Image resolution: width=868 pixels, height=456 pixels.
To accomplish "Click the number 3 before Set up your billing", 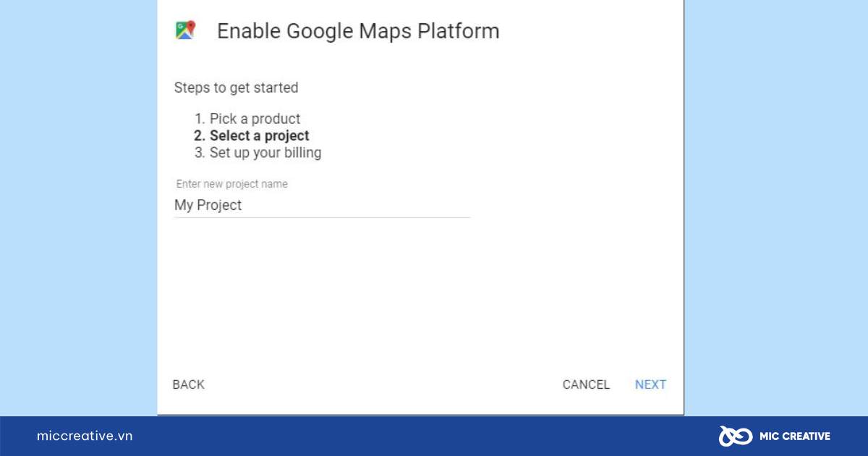I will coord(200,153).
